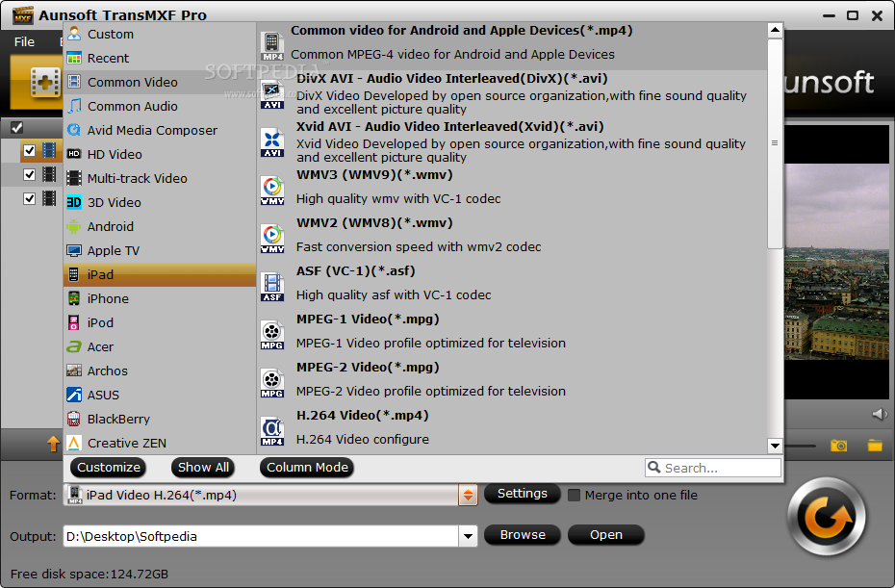895x588 pixels.
Task: Click the film strip icon of the second file
Action: pos(50,174)
